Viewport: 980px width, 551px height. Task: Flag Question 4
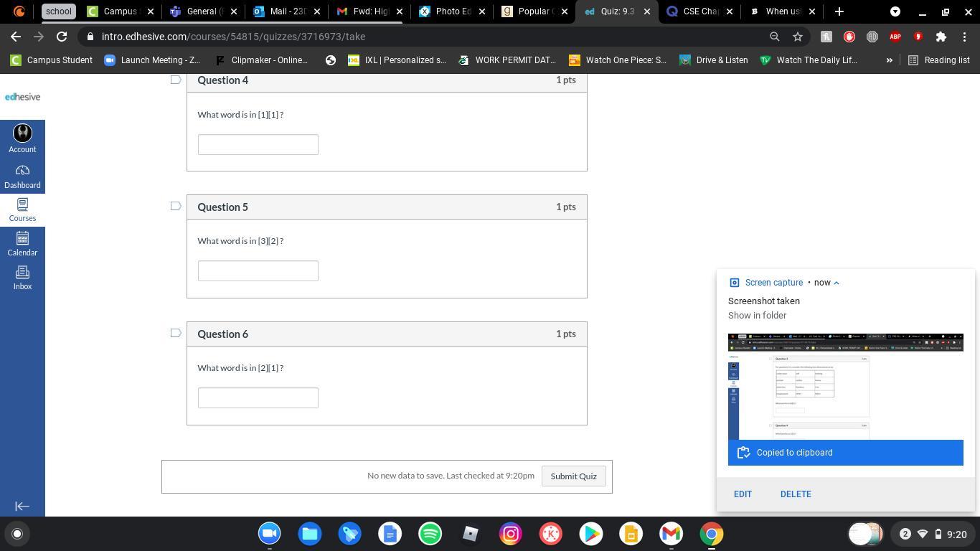(x=176, y=80)
